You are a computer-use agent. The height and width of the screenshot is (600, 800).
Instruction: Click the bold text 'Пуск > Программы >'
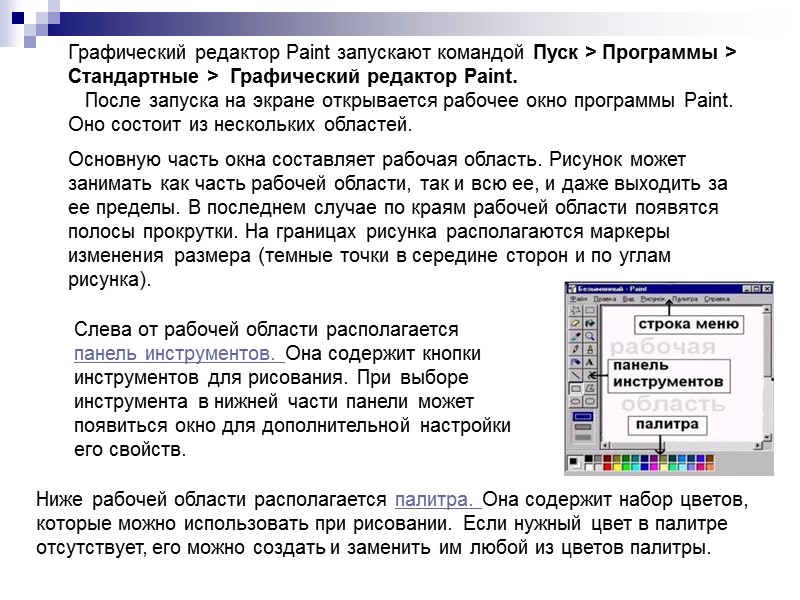[635, 52]
